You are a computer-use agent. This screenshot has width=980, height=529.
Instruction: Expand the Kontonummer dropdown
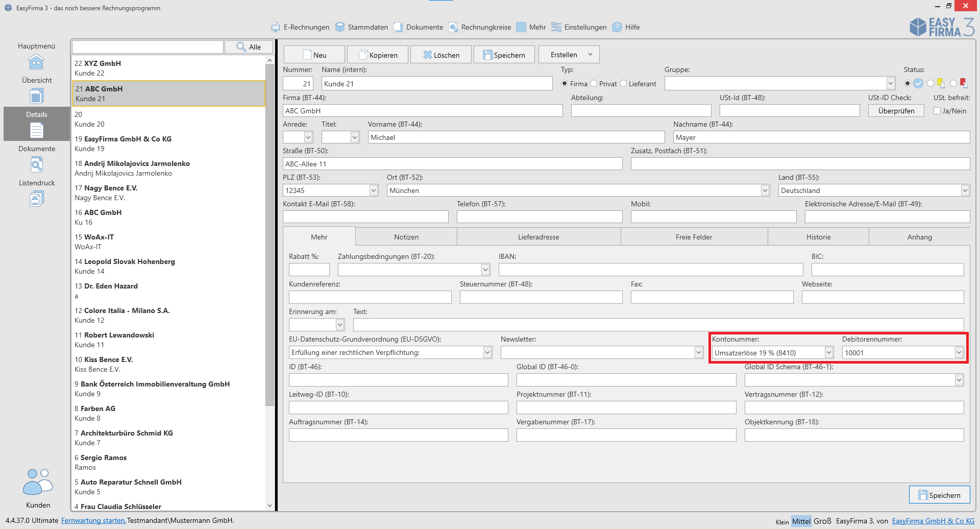click(828, 352)
